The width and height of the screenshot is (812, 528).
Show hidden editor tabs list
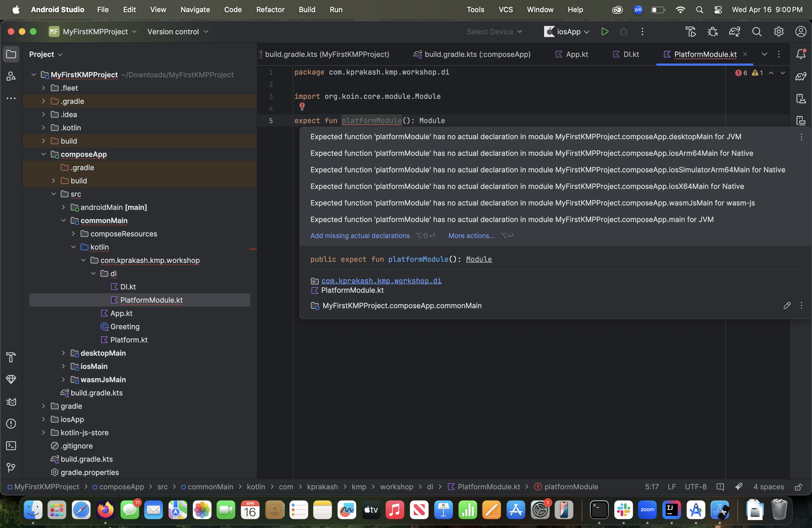tap(764, 54)
